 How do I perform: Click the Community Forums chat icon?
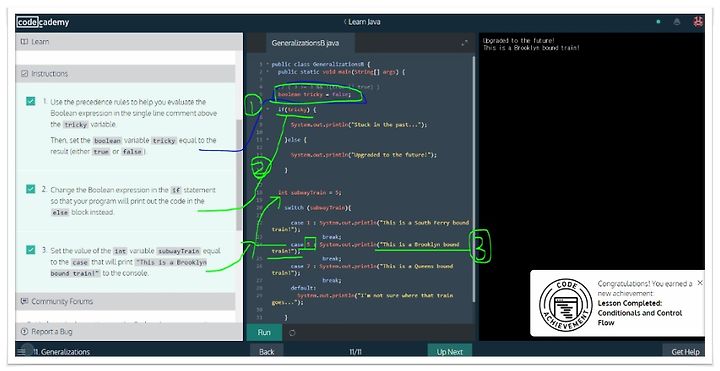coord(24,301)
